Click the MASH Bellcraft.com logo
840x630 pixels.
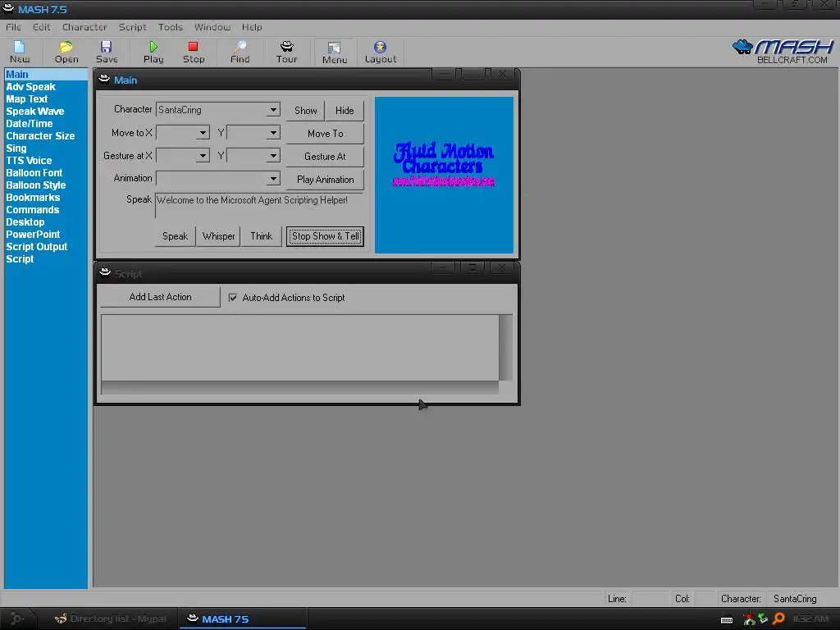pyautogui.click(x=783, y=52)
